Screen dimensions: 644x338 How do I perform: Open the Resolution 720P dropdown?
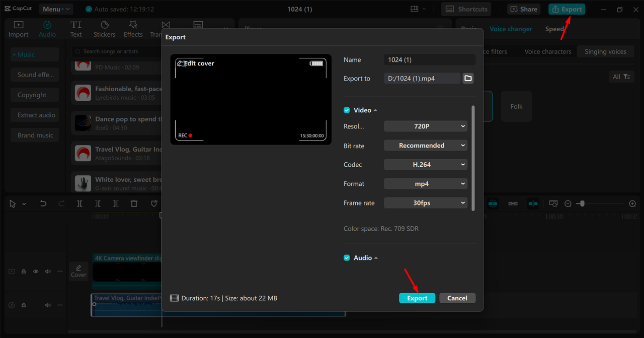pos(426,126)
